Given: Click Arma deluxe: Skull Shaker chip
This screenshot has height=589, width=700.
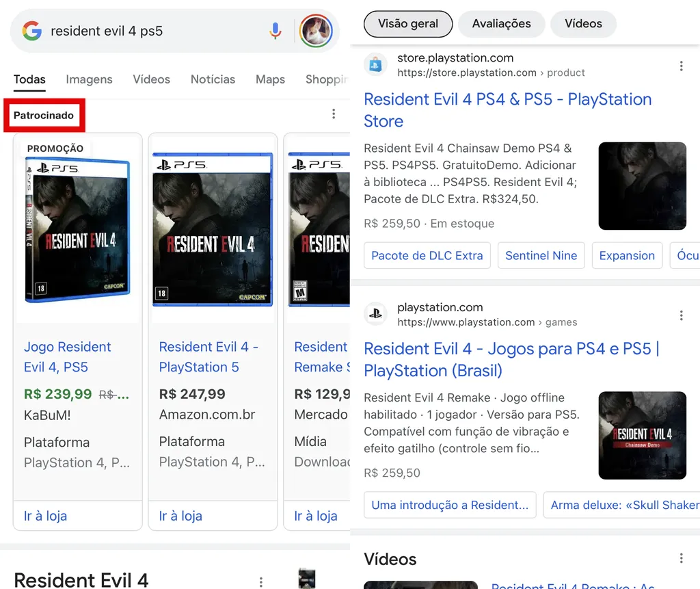Looking at the screenshot, I should coord(621,505).
